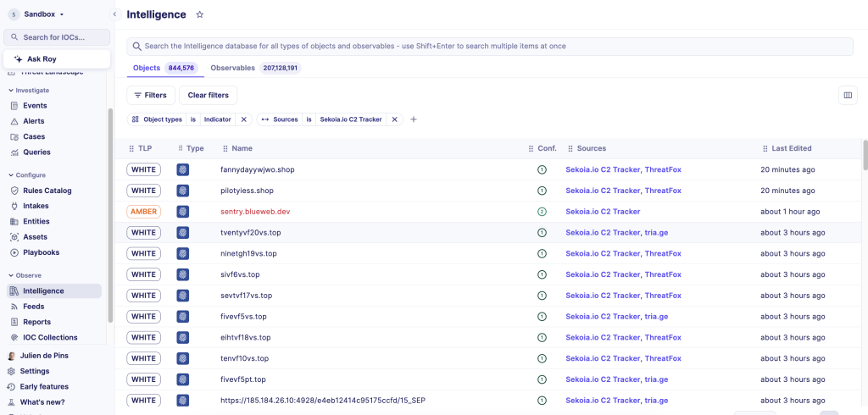Switch to the Observables tab
Image resolution: width=868 pixels, height=415 pixels.
tap(256, 68)
